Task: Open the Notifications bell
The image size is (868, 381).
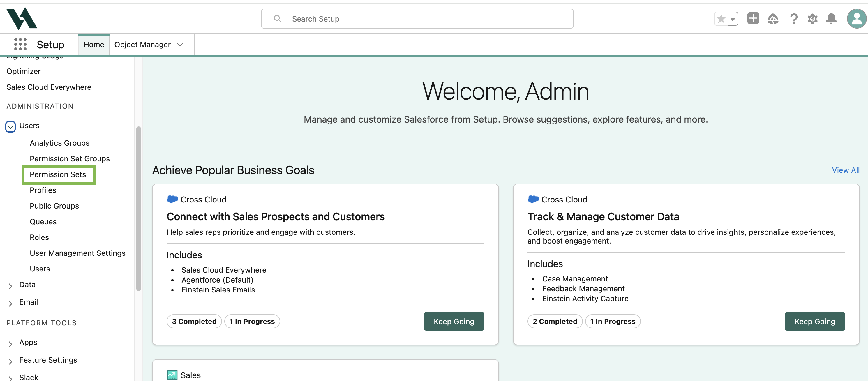Action: [831, 19]
